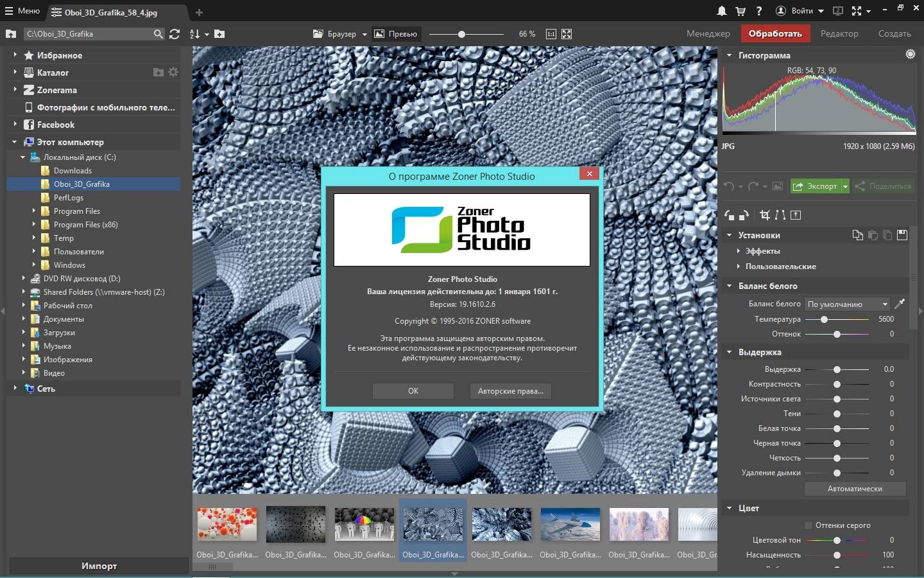924x578 pixels.
Task: Open Экспорт dropdown arrow
Action: pos(845,186)
